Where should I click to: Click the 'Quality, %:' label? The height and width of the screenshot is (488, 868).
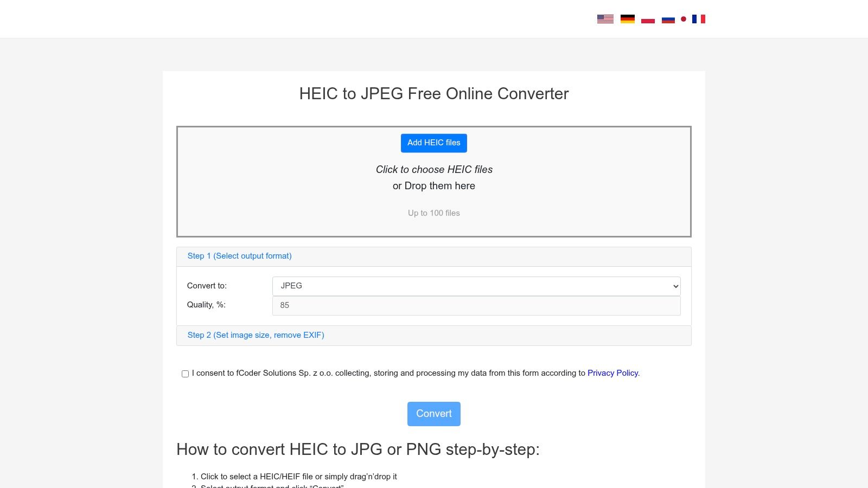tap(206, 305)
